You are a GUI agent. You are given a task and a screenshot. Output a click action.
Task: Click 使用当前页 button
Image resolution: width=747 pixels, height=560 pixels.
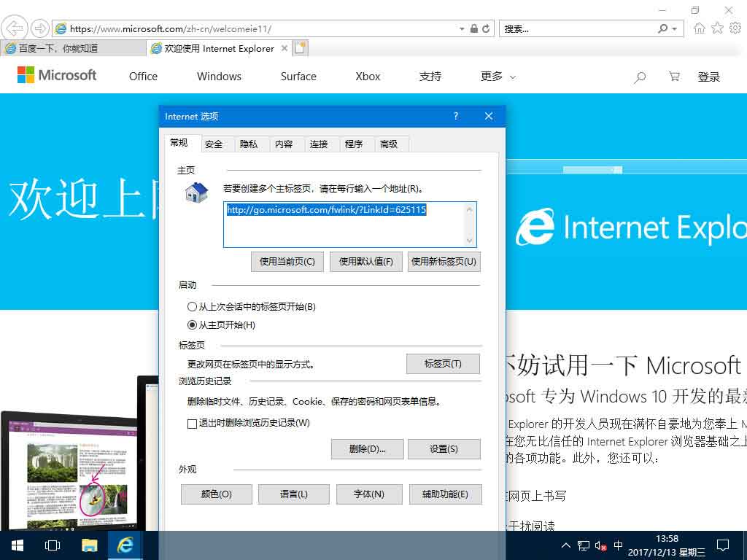pos(287,262)
